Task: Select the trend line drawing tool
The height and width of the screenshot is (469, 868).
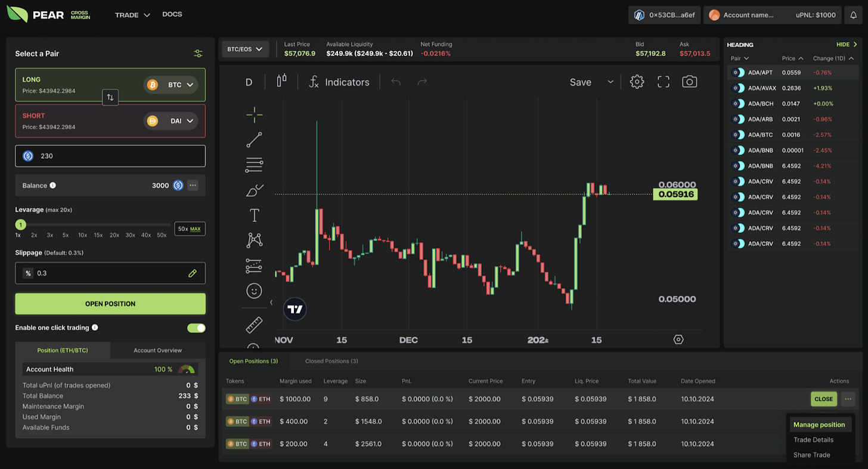Action: point(254,140)
